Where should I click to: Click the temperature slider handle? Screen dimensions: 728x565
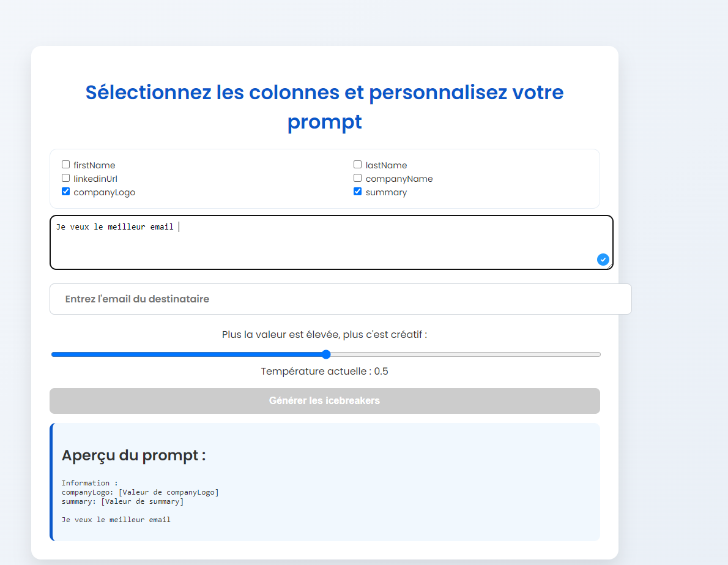[327, 354]
